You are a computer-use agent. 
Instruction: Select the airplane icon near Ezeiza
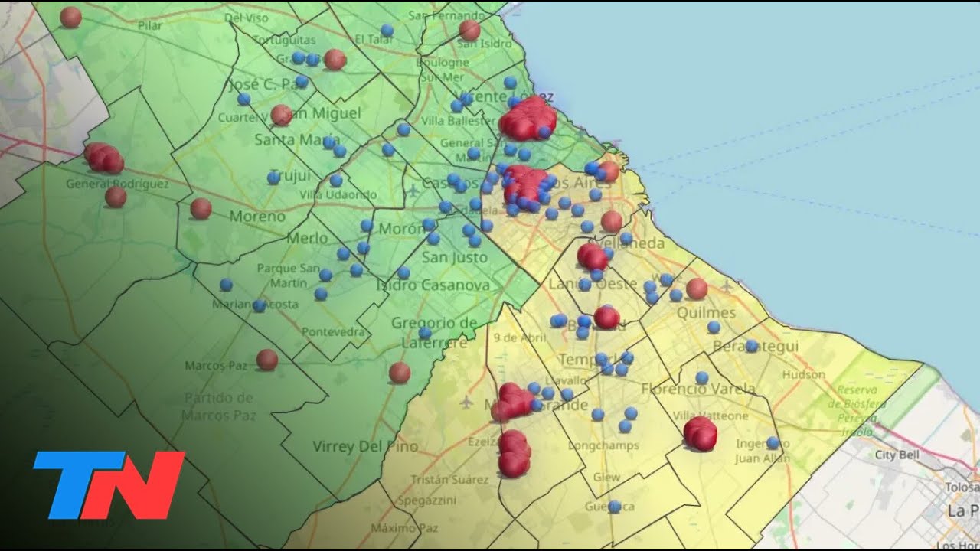pyautogui.click(x=468, y=400)
